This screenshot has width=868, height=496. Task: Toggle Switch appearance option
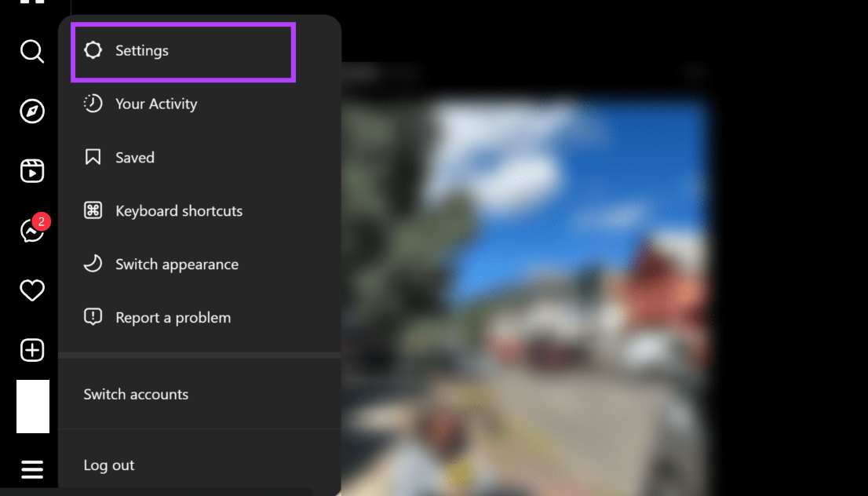(x=199, y=264)
